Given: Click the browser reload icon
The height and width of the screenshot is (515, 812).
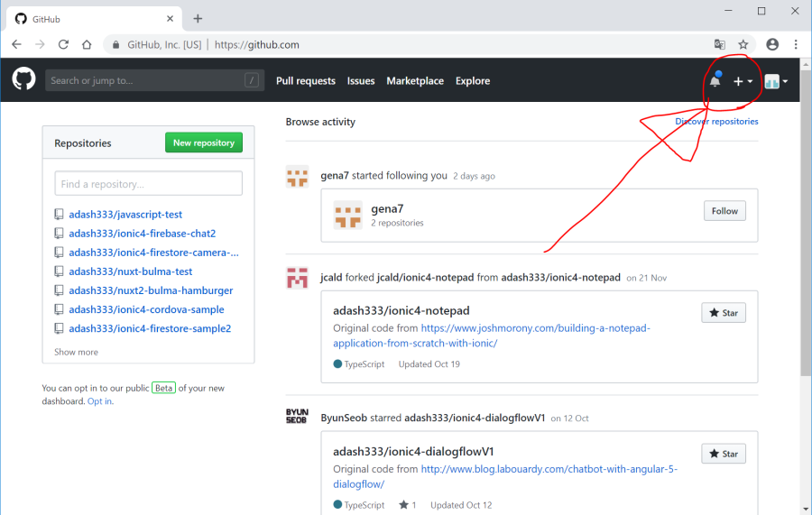Looking at the screenshot, I should click(x=63, y=44).
